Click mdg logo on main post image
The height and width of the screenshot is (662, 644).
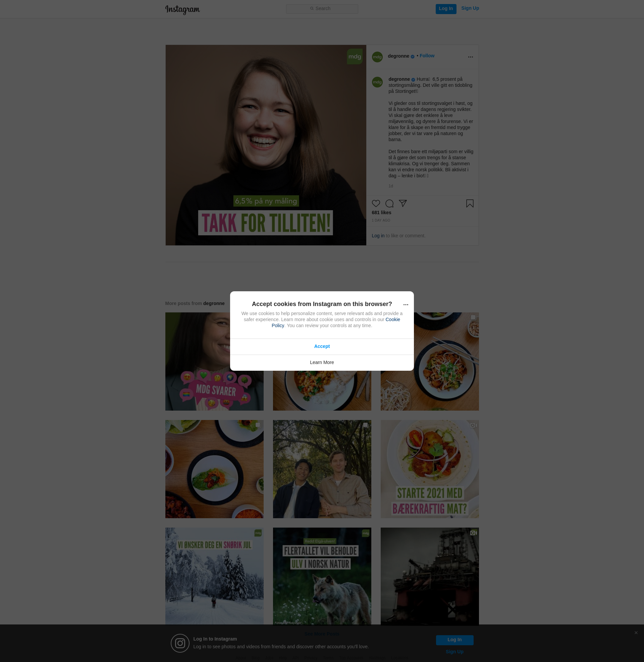[x=355, y=56]
